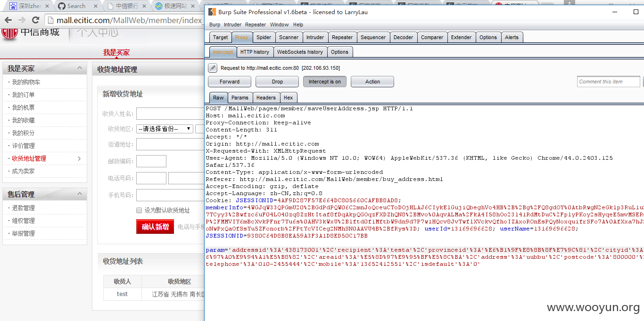This screenshot has width=644, height=321.
Task: Show the Params request view
Action: tap(239, 98)
